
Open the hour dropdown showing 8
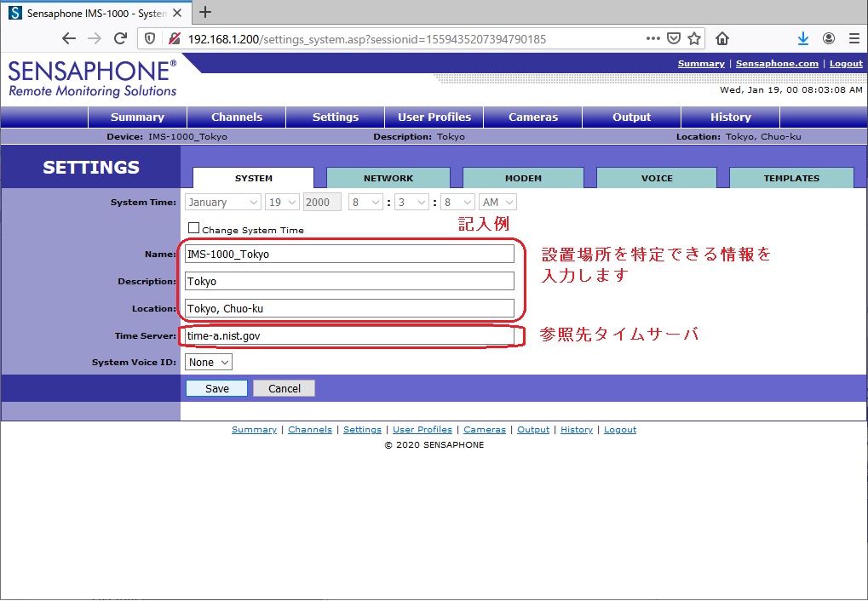tap(365, 202)
